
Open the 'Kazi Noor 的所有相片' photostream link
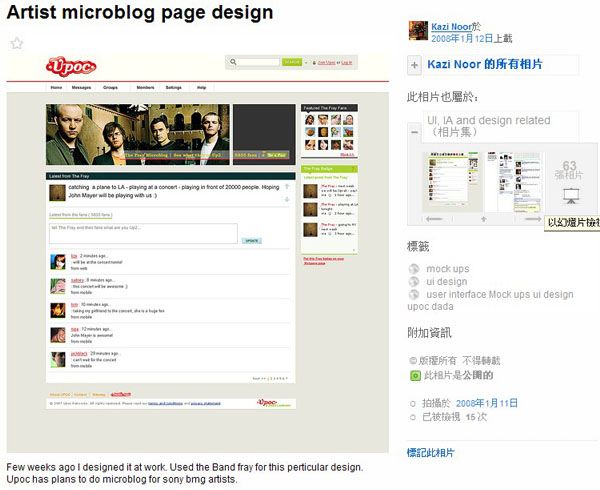click(x=484, y=64)
